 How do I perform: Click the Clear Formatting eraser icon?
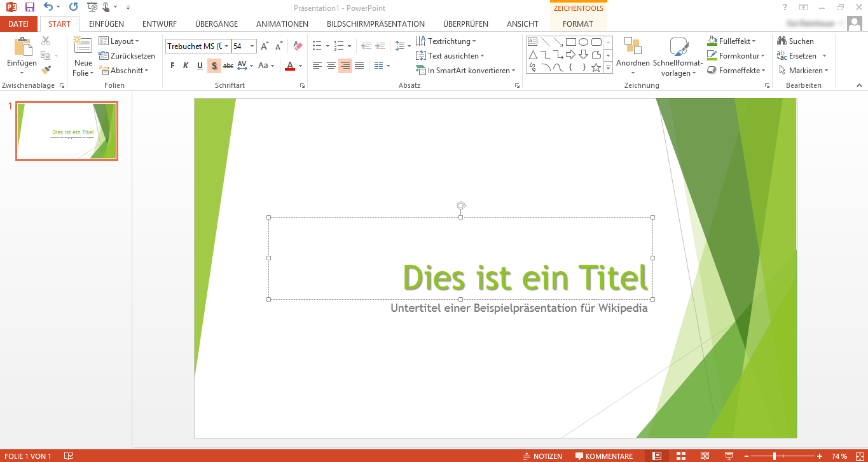coord(298,46)
